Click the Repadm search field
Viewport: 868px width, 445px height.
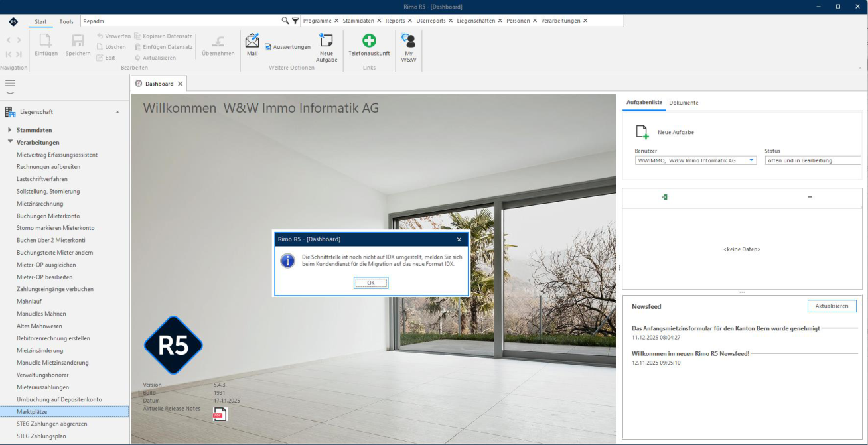pyautogui.click(x=180, y=21)
